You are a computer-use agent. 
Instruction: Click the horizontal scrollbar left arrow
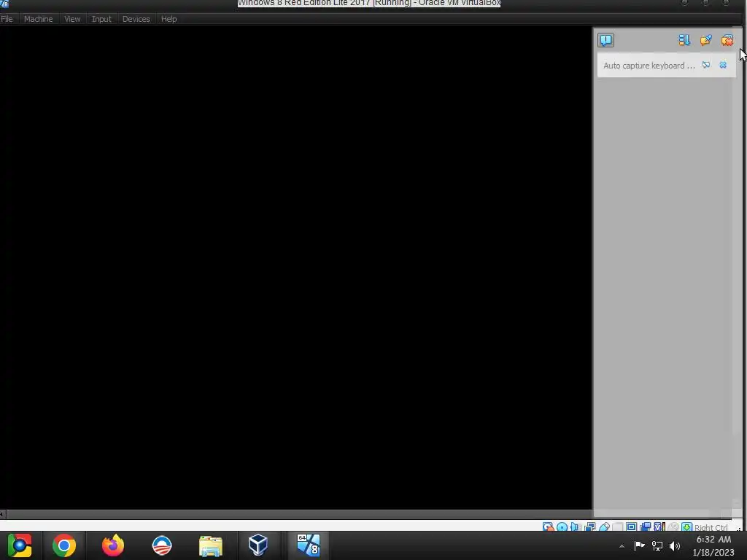tap(3, 514)
